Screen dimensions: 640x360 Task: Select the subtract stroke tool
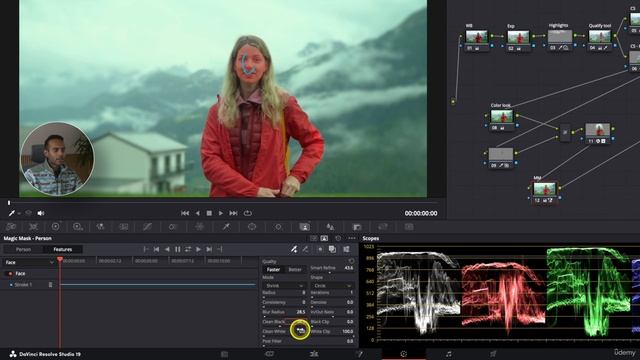pyautogui.click(x=305, y=249)
